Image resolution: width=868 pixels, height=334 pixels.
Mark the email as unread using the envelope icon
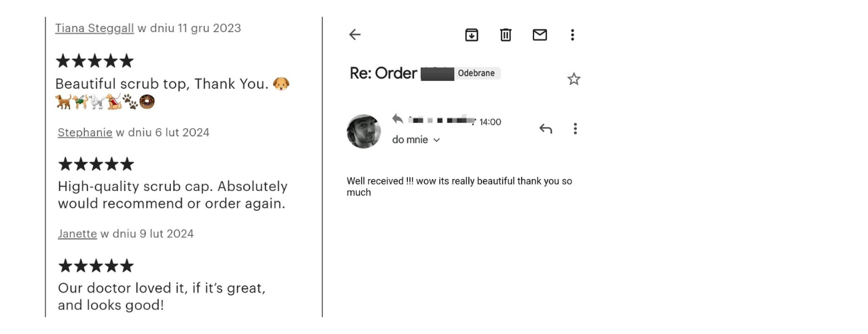[539, 35]
